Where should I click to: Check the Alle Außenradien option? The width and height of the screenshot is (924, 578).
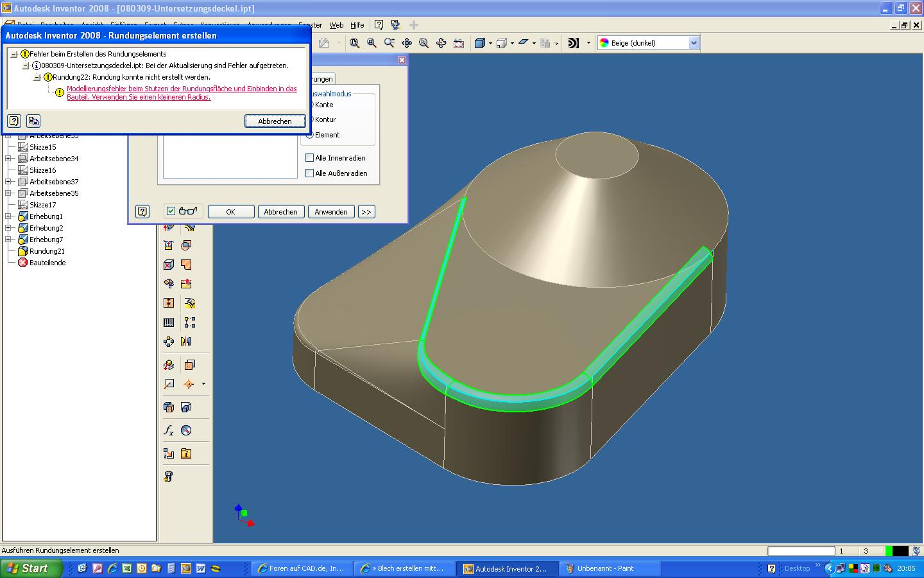[310, 173]
